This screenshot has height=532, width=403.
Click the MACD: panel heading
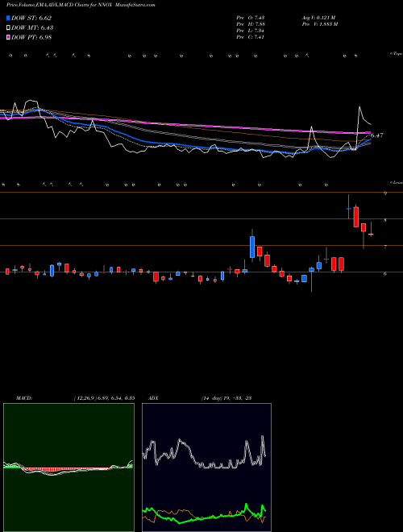(x=24, y=398)
